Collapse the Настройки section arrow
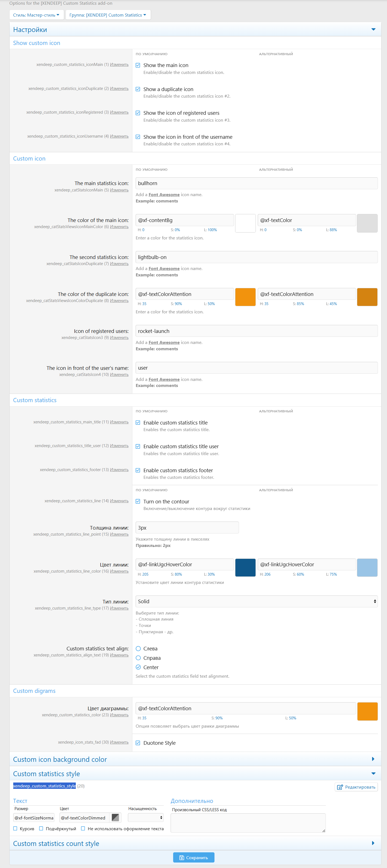 (x=373, y=30)
